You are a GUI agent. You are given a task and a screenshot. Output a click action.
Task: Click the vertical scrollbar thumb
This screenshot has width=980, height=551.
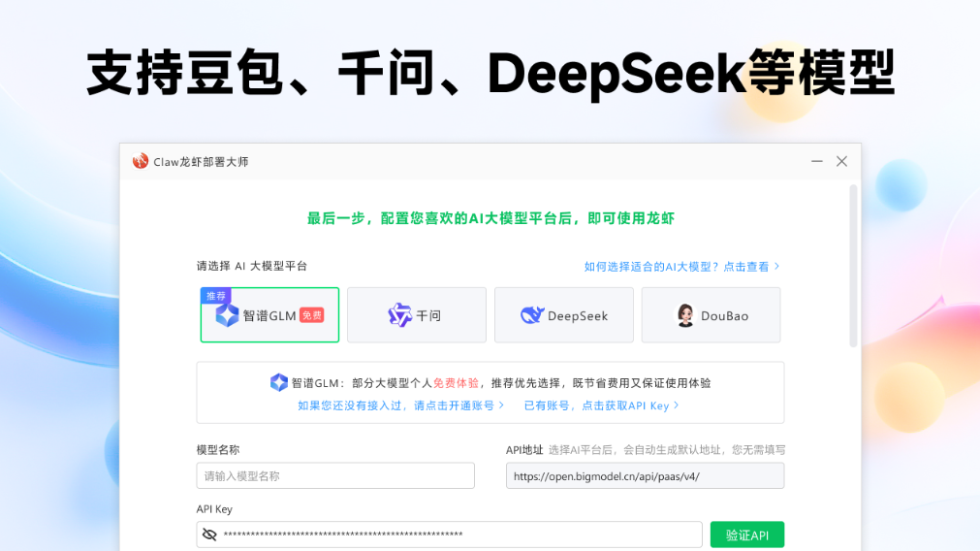853,265
